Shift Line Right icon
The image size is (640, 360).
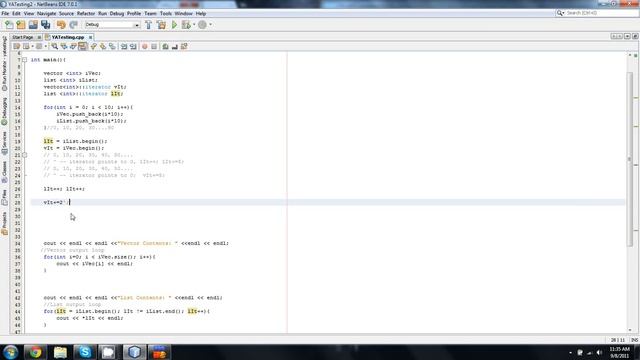tap(133, 47)
